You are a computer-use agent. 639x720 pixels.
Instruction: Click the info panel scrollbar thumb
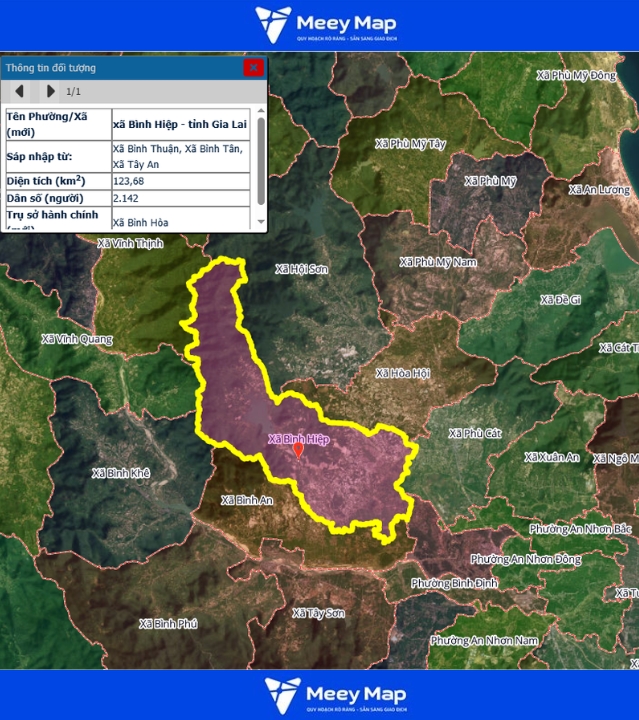click(261, 160)
